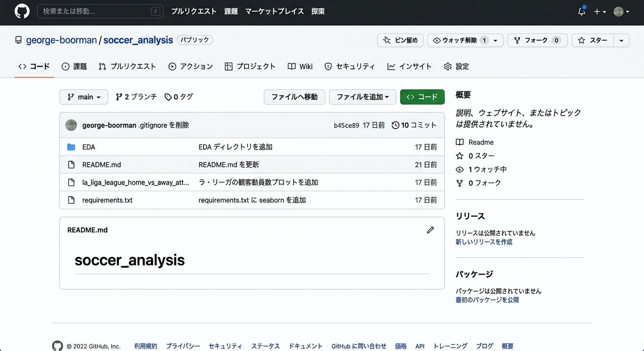Click the EDA folder icon
The width and height of the screenshot is (644, 351).
pyautogui.click(x=71, y=147)
